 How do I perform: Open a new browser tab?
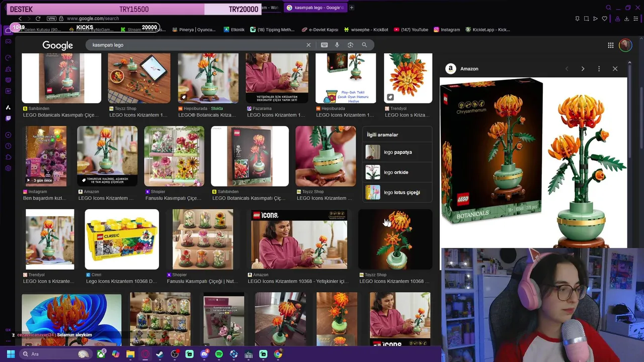tap(352, 8)
